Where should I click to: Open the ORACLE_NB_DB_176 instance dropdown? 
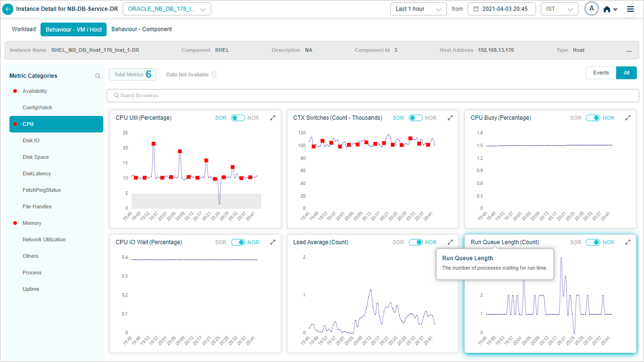pyautogui.click(x=167, y=9)
